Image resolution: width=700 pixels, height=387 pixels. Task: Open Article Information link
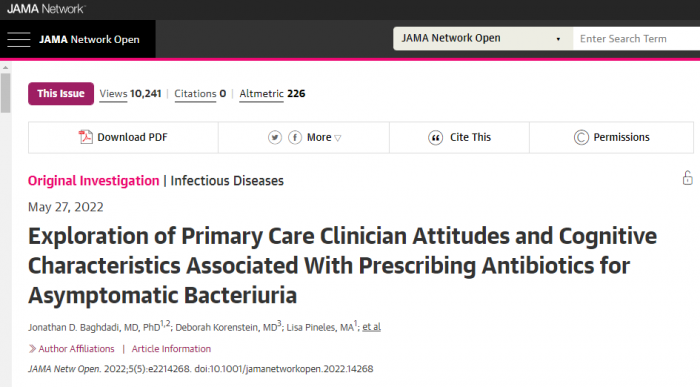171,349
